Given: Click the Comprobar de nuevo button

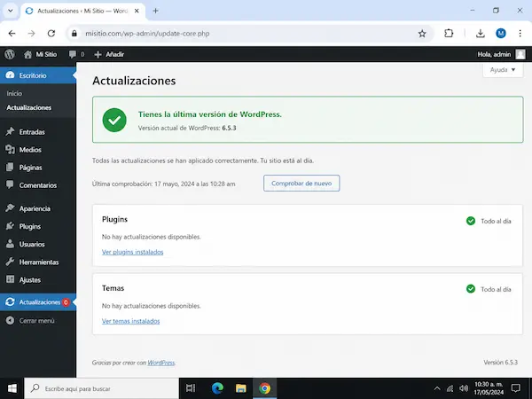Looking at the screenshot, I should pyautogui.click(x=301, y=184).
